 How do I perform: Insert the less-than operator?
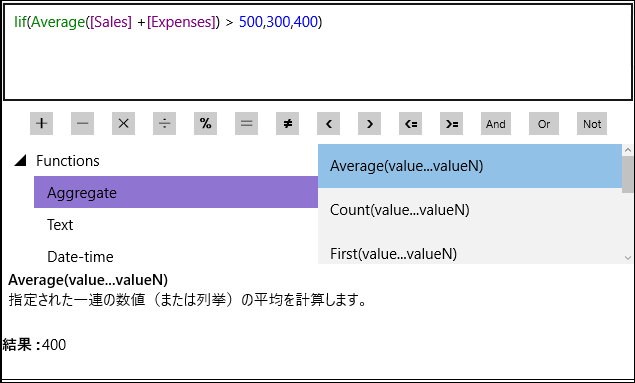point(328,123)
